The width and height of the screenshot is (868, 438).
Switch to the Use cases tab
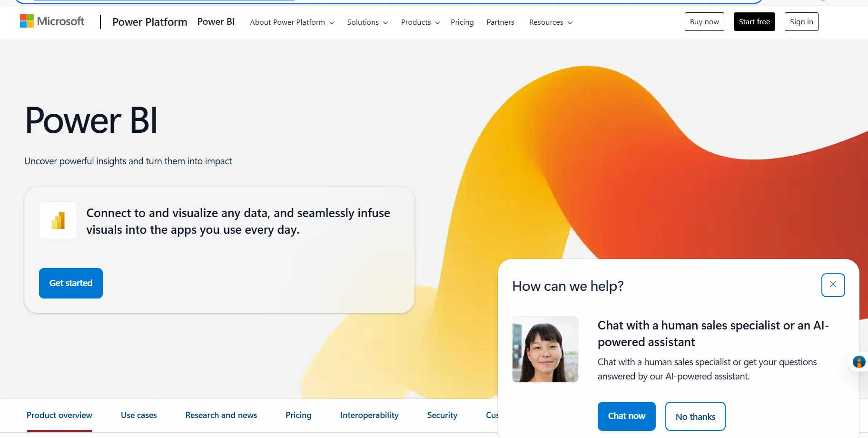tap(138, 415)
